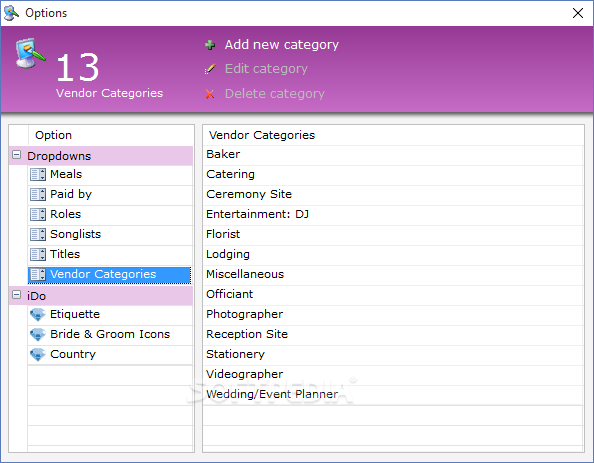Select the Videographer category
Screen dimensions: 594x463
pos(393,375)
